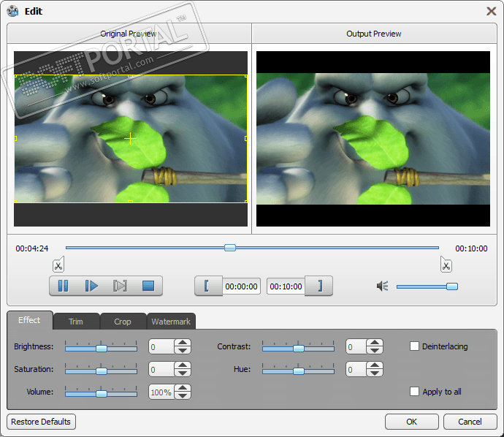Click the crop center crosshair in Original Preview
The image size is (504, 437).
click(x=130, y=139)
